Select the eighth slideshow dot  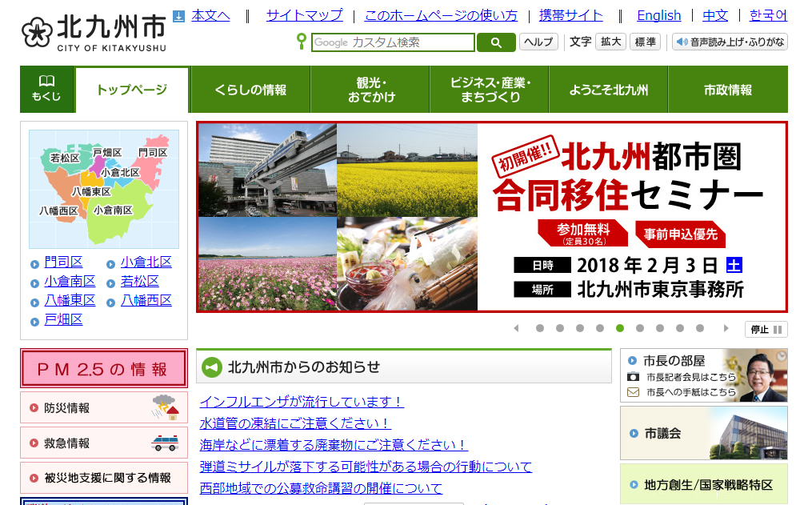[x=680, y=328]
